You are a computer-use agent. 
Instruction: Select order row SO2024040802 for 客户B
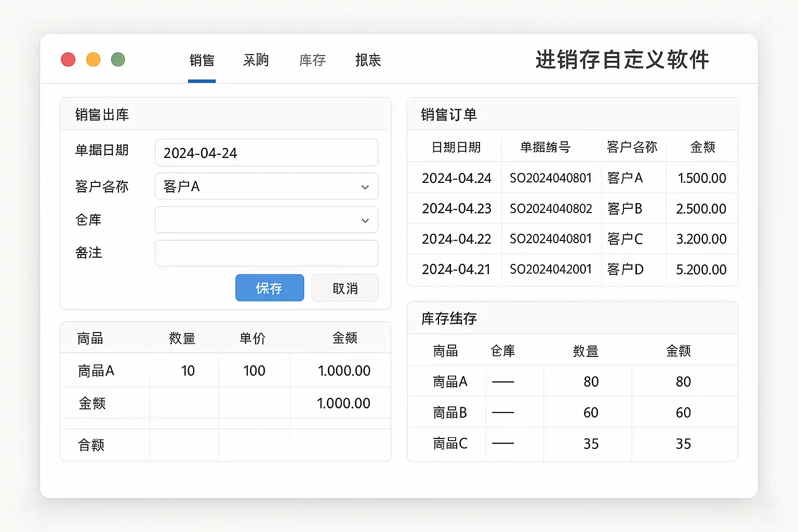point(551,209)
